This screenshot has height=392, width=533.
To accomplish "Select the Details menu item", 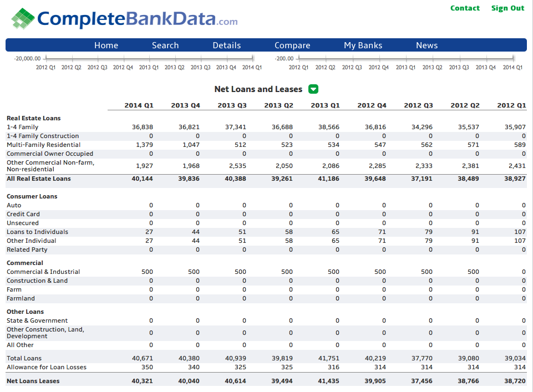I will click(x=227, y=45).
